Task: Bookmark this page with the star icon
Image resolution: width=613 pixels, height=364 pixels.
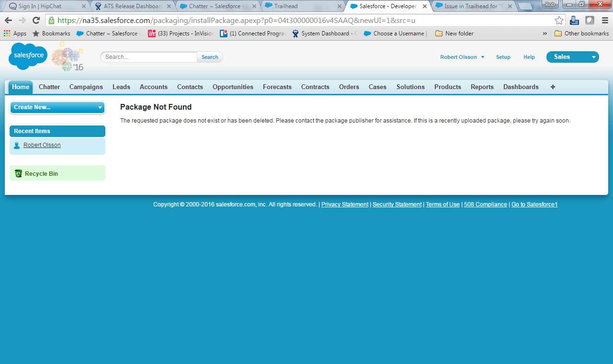Action: (x=559, y=21)
